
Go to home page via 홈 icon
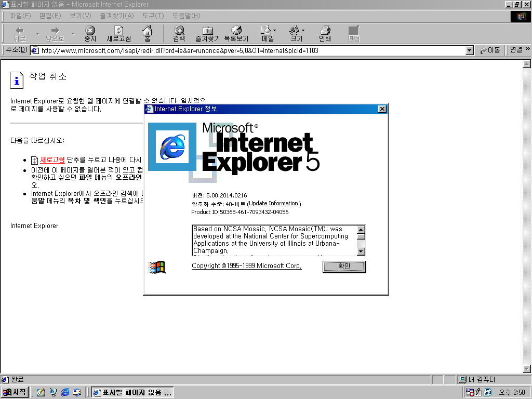(147, 34)
